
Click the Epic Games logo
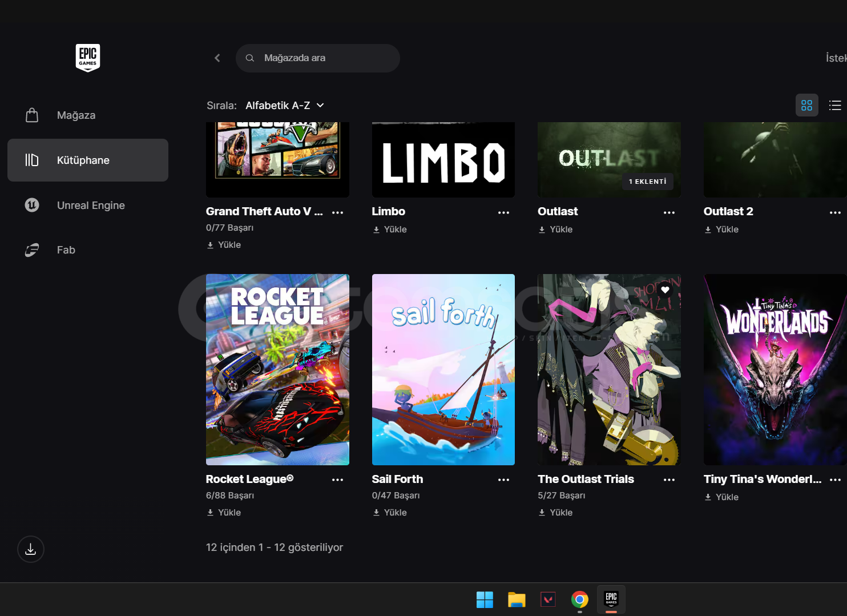click(88, 58)
